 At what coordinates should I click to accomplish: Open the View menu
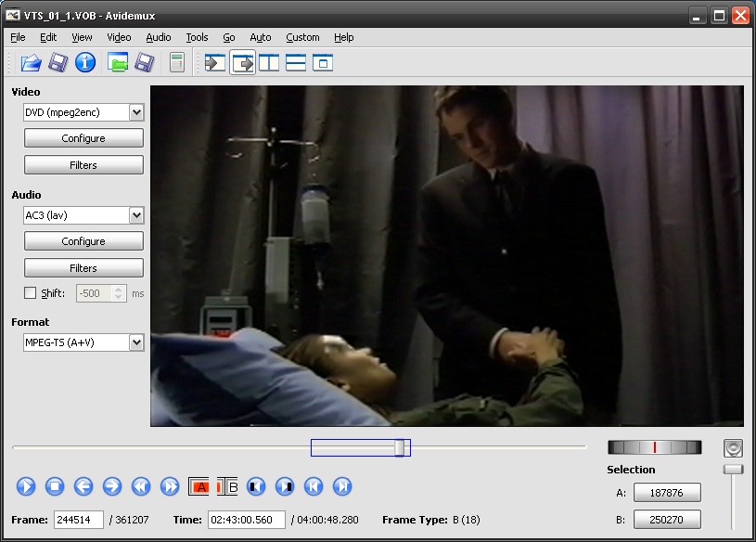82,37
